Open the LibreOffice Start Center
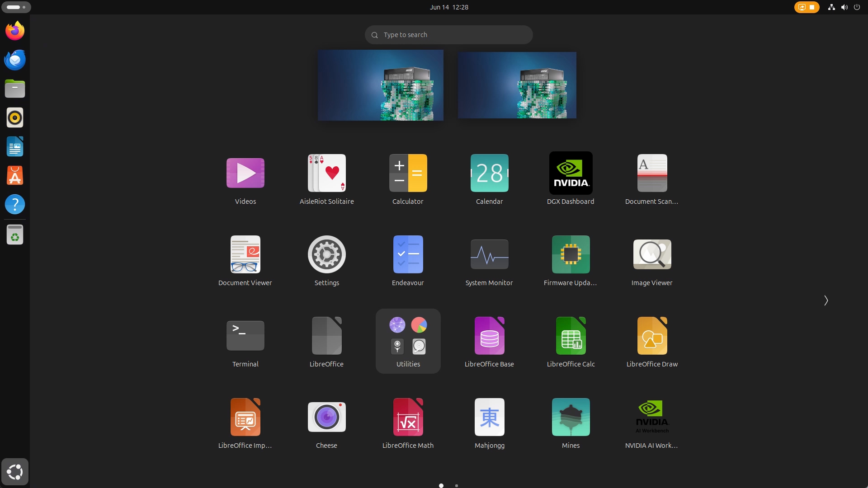The height and width of the screenshot is (488, 868). [326, 342]
